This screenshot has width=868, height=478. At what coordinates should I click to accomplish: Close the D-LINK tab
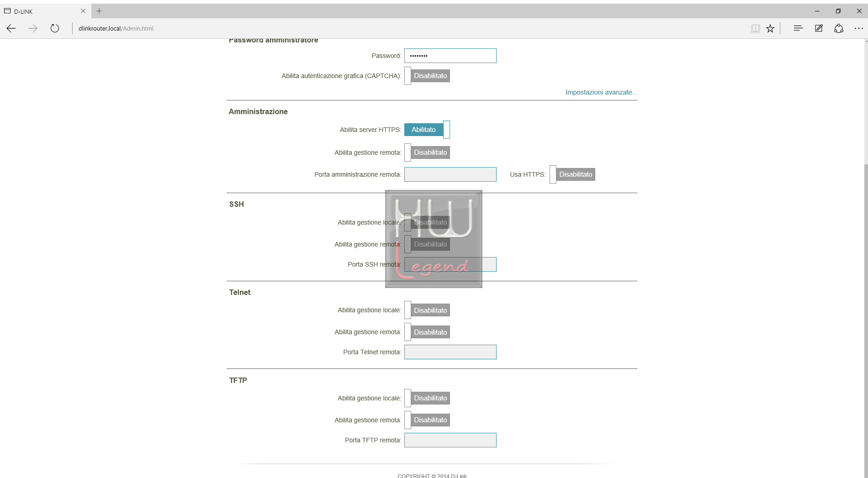[x=83, y=11]
